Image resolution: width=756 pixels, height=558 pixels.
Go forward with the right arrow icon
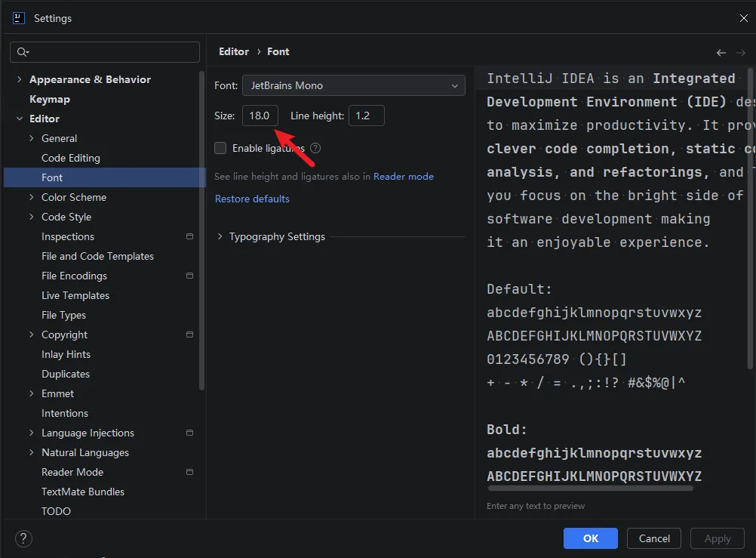[x=741, y=53]
